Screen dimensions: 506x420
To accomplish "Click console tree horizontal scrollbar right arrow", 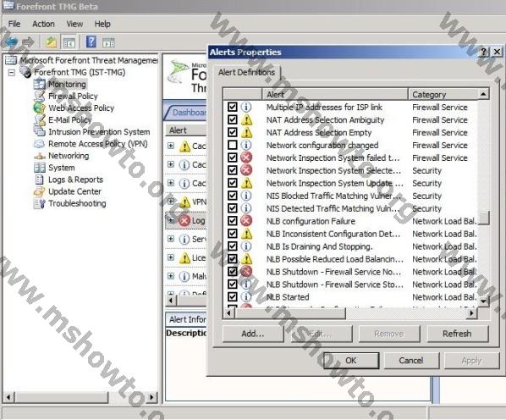I will coord(151,397).
